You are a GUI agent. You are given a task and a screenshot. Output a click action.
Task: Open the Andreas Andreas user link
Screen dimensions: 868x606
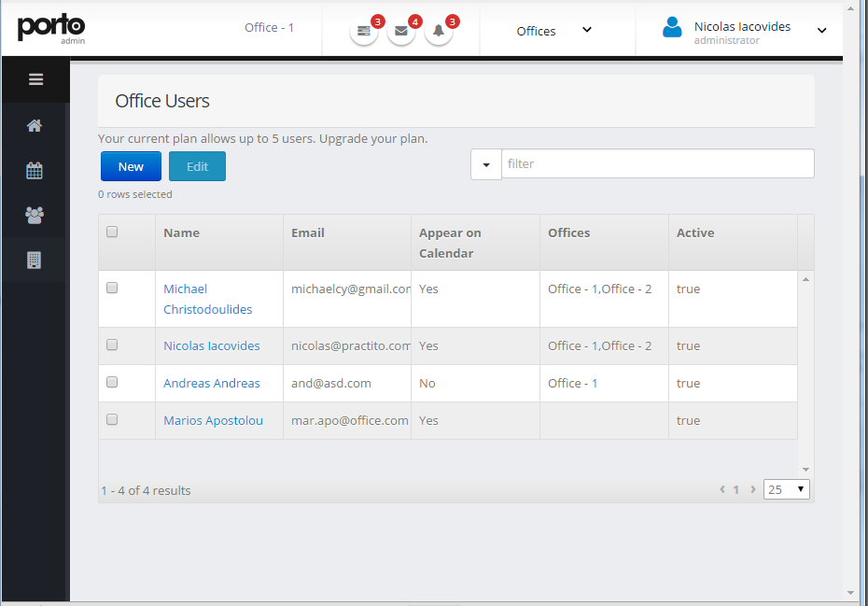(212, 384)
